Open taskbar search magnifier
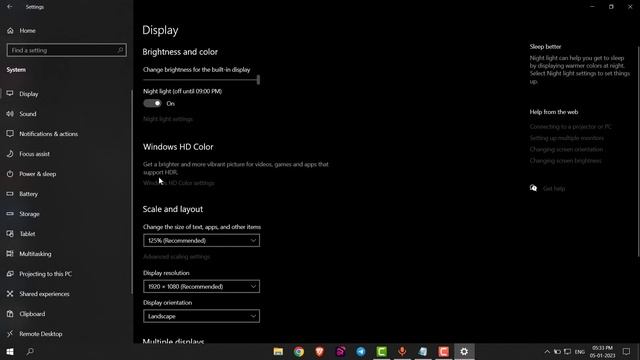This screenshot has width=640, height=360. pos(30,351)
